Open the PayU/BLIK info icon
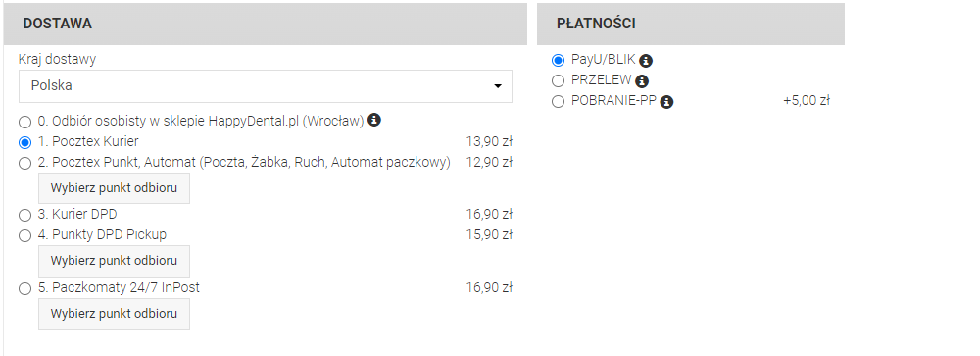 (x=646, y=61)
